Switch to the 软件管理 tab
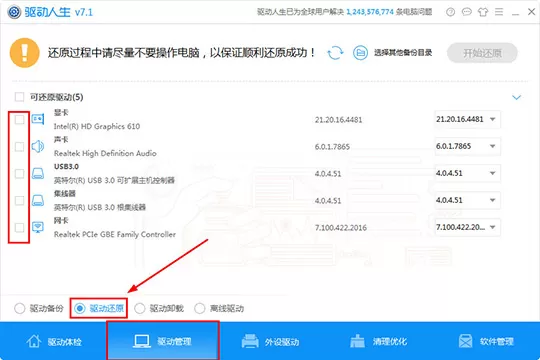This screenshot has width=540, height=360. 486,341
